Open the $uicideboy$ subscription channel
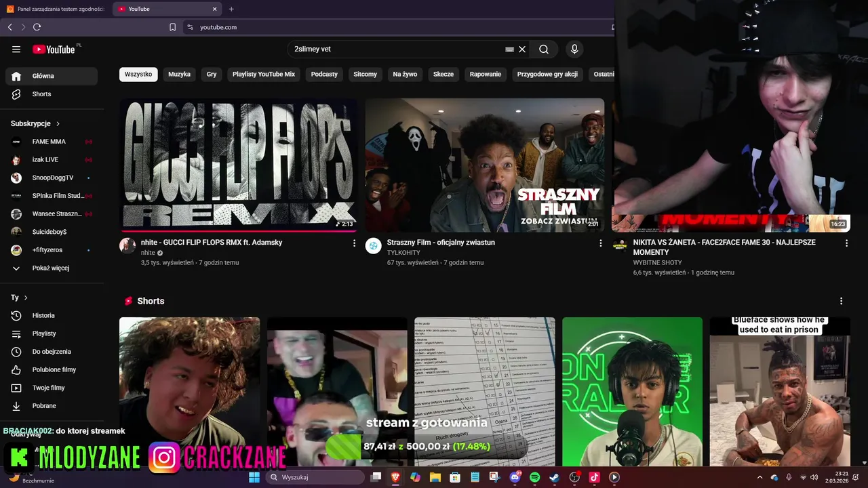 (x=52, y=232)
